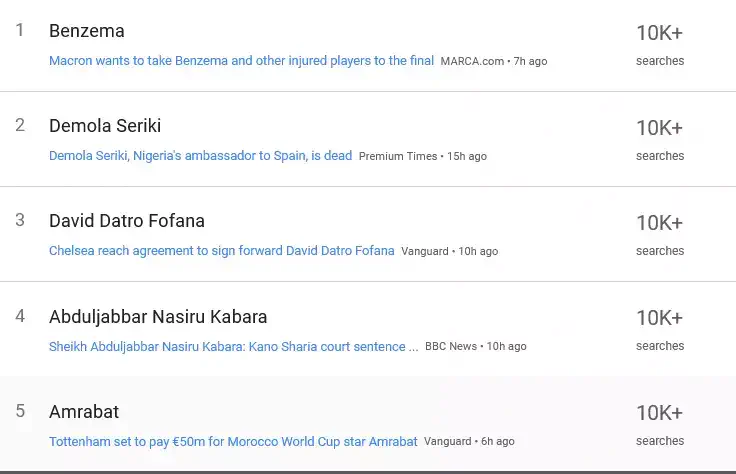The width and height of the screenshot is (736, 474).
Task: Open the Benzema trending search title
Action: [x=87, y=31]
